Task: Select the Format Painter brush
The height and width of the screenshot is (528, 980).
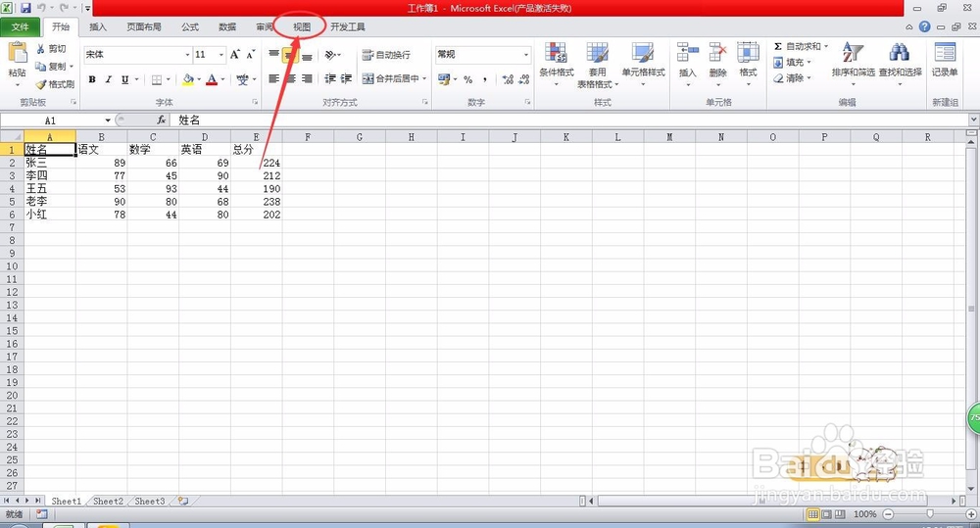Action: pos(55,83)
